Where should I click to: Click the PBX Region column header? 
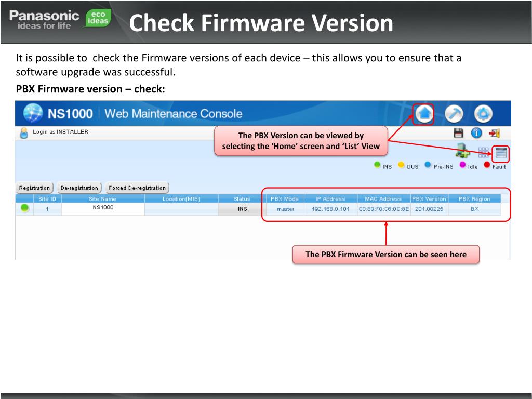pos(475,199)
